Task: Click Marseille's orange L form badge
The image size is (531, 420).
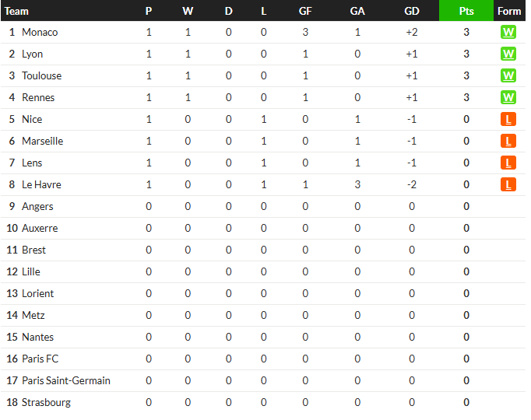Action: tap(508, 141)
